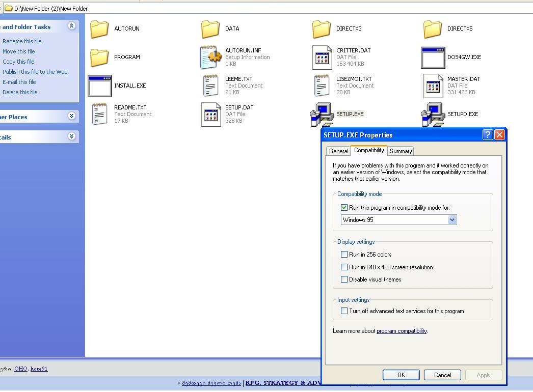Select the MASTER.DAT file icon
Screen dimensions: 533x392
pos(433,86)
